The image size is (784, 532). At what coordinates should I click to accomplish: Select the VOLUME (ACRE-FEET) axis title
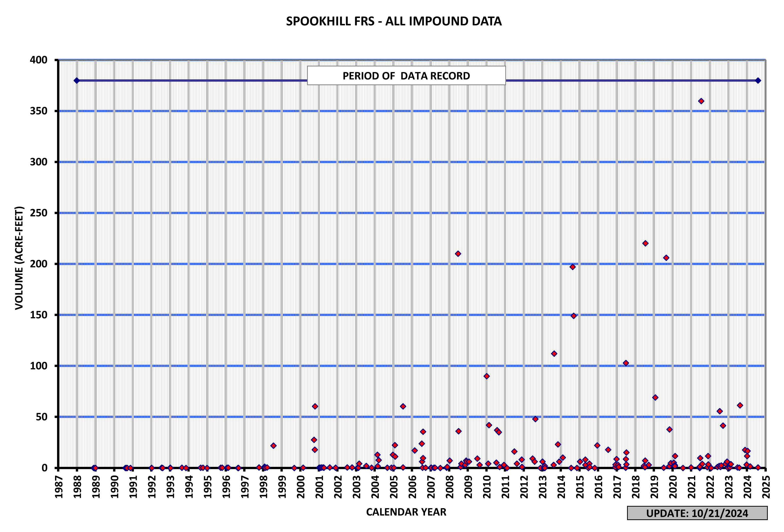tap(19, 258)
